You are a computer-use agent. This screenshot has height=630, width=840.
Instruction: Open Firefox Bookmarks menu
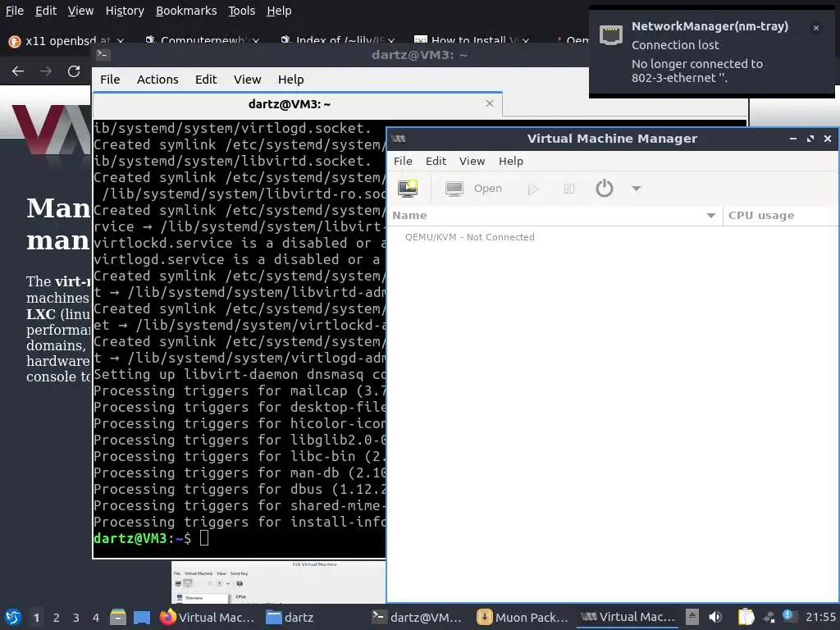[x=186, y=11]
